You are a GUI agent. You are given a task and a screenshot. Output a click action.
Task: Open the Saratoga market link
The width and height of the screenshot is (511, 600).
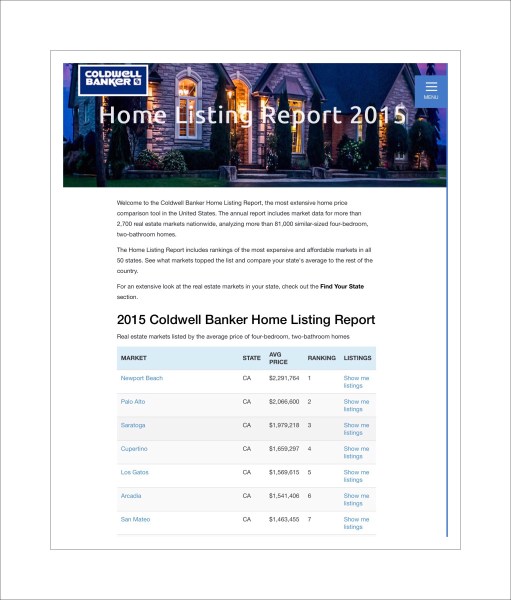point(133,425)
